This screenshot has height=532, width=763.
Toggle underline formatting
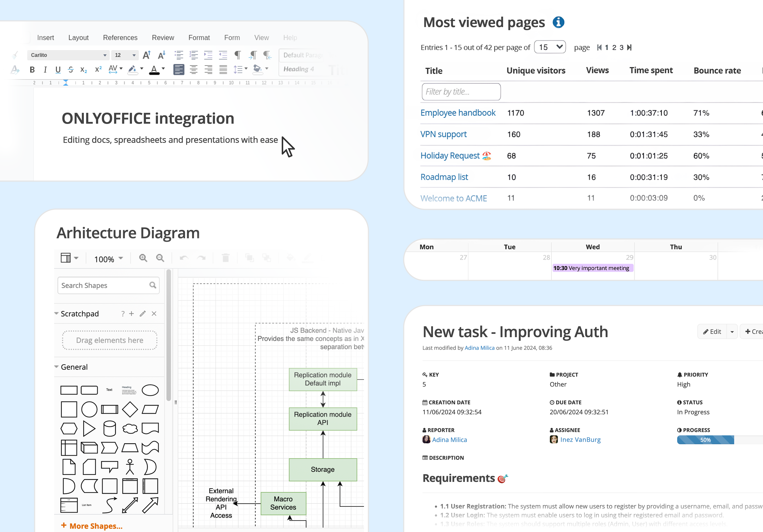coord(58,70)
